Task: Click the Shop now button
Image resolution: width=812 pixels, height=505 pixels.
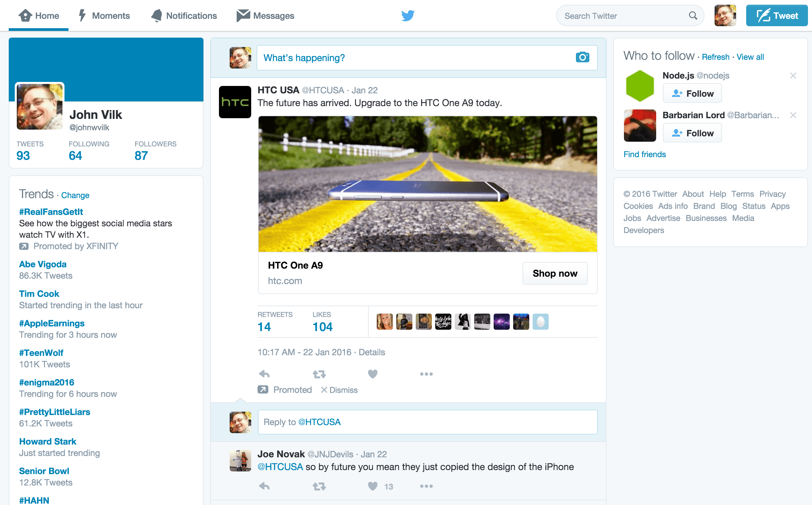Action: click(x=555, y=273)
